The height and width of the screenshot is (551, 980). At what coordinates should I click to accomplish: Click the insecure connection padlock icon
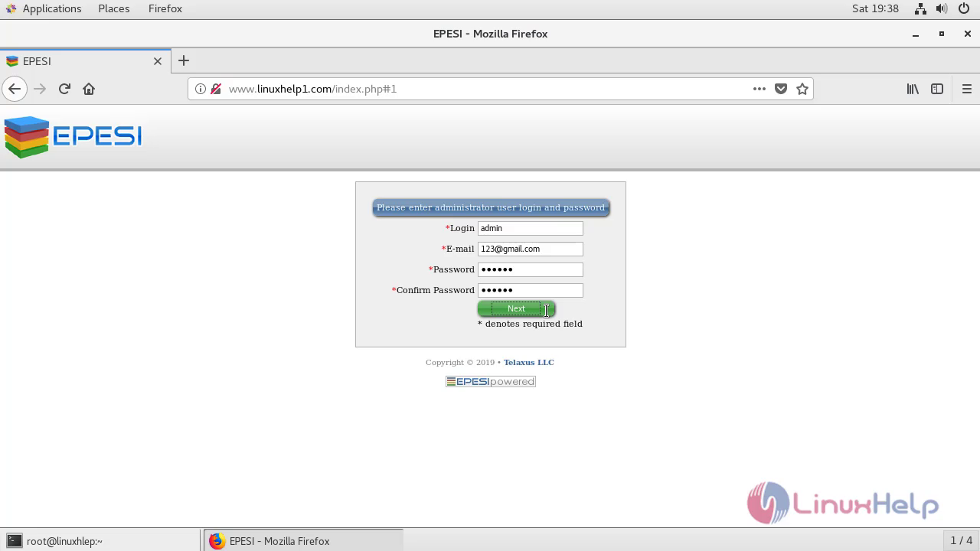(x=216, y=89)
